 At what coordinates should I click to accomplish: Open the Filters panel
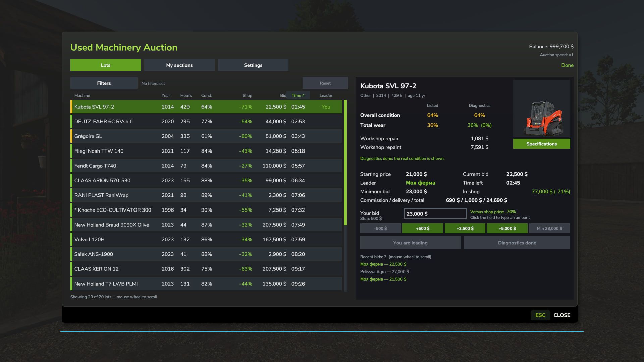coord(104,83)
